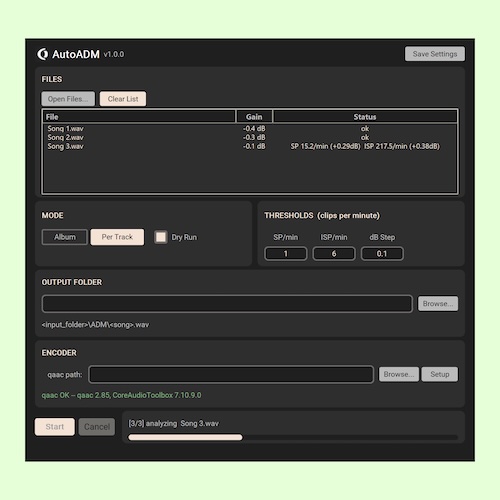Click the dB Step field
Viewport: 500px width, 500px height.
coord(382,254)
